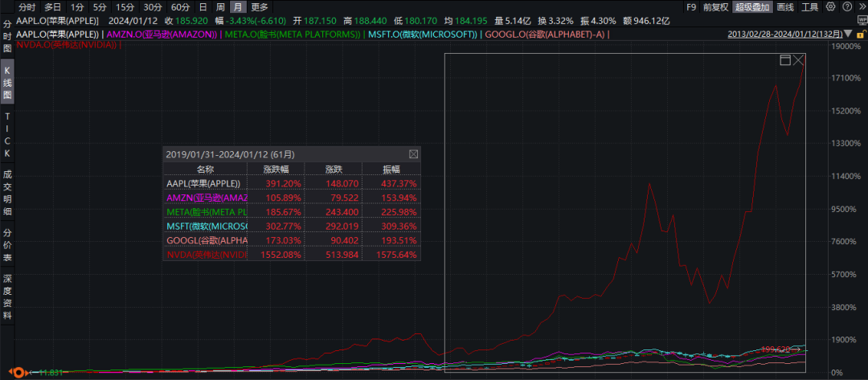Open TICK view in left sidebar
The image size is (868, 380).
pyautogui.click(x=7, y=135)
